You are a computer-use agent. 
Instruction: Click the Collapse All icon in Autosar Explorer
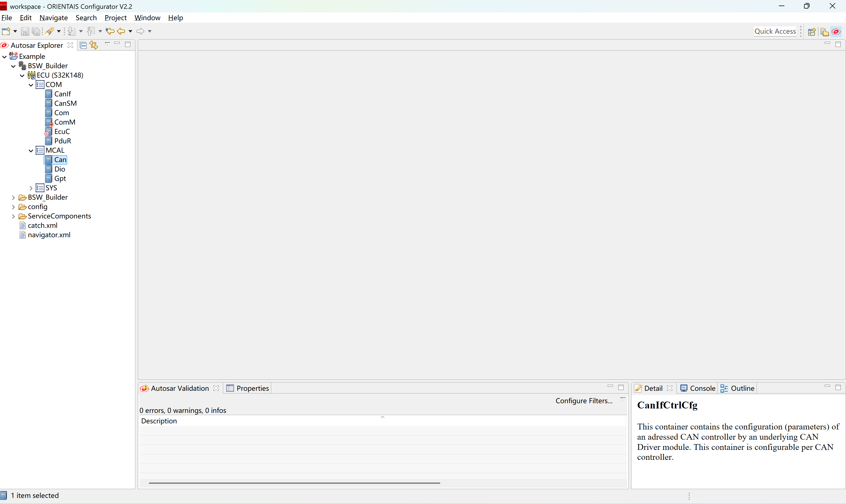pos(83,45)
